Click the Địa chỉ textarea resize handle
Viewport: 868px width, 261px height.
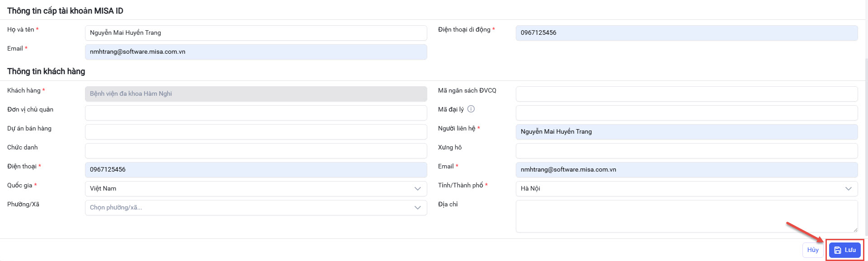855,230
